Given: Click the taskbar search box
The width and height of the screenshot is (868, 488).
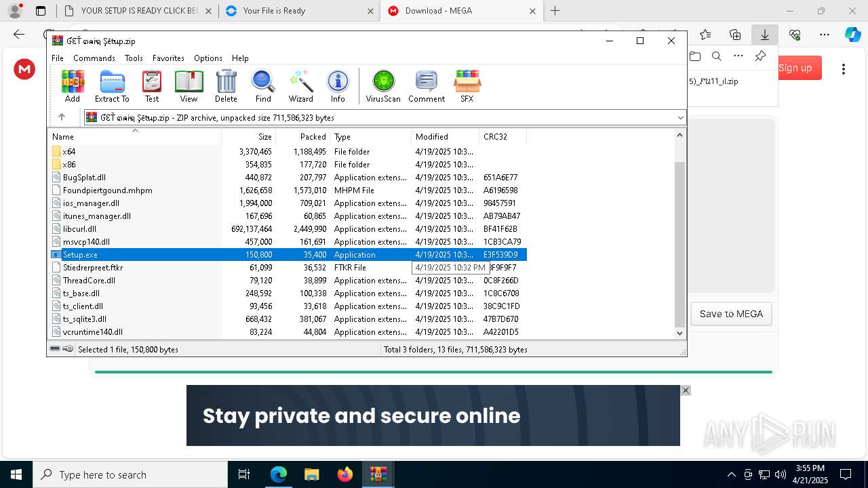Looking at the screenshot, I should (x=130, y=474).
